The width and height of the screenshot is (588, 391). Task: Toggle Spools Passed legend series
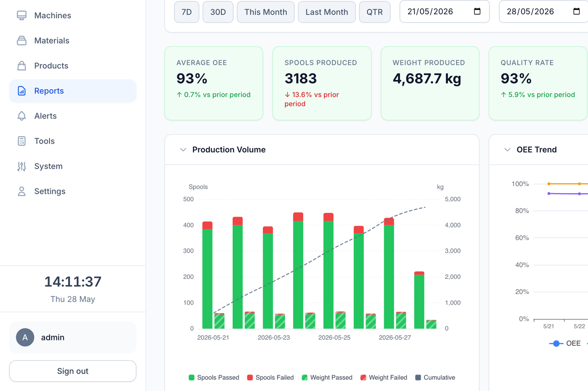click(x=214, y=377)
